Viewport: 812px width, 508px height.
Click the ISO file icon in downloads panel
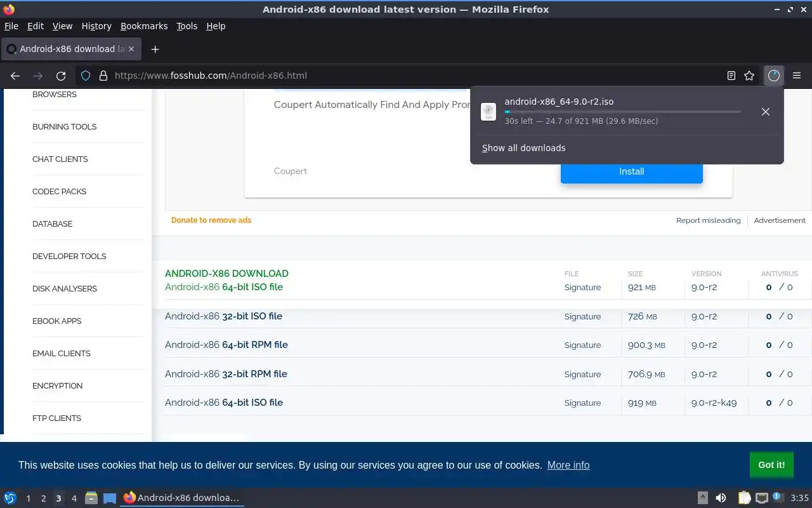pos(488,112)
